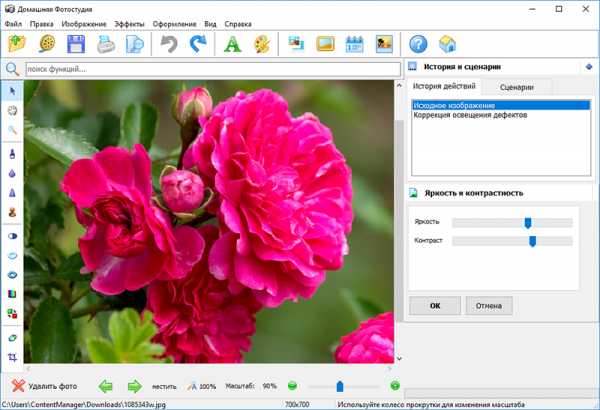Open the Изображение menu
Image resolution: width=600 pixels, height=410 pixels.
pyautogui.click(x=84, y=24)
